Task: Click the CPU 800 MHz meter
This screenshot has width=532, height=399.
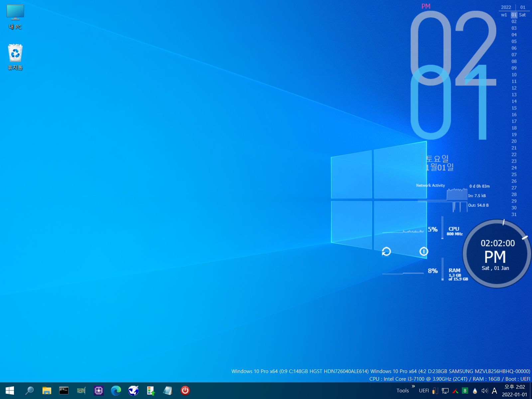Action: 454,231
